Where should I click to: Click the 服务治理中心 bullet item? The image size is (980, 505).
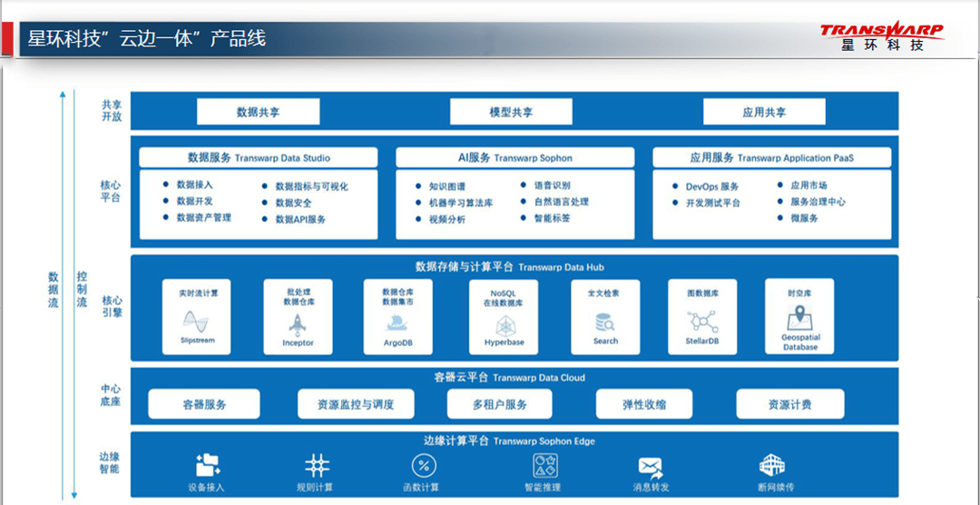[812, 202]
